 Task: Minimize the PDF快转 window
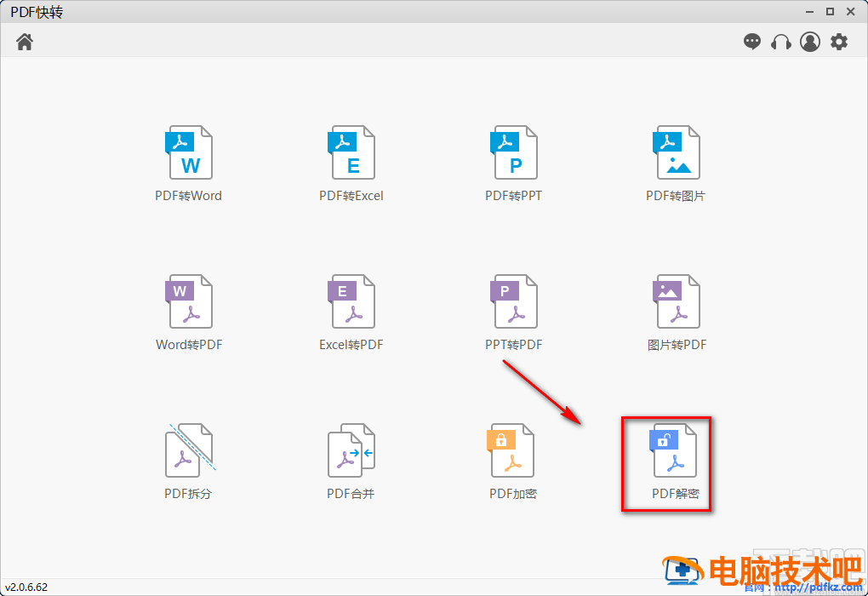[809, 12]
